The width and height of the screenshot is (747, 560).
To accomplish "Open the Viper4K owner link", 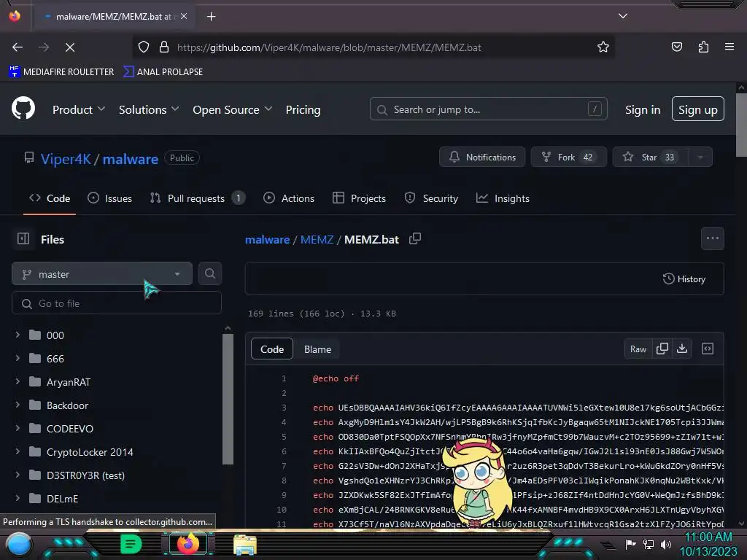I will (x=66, y=158).
